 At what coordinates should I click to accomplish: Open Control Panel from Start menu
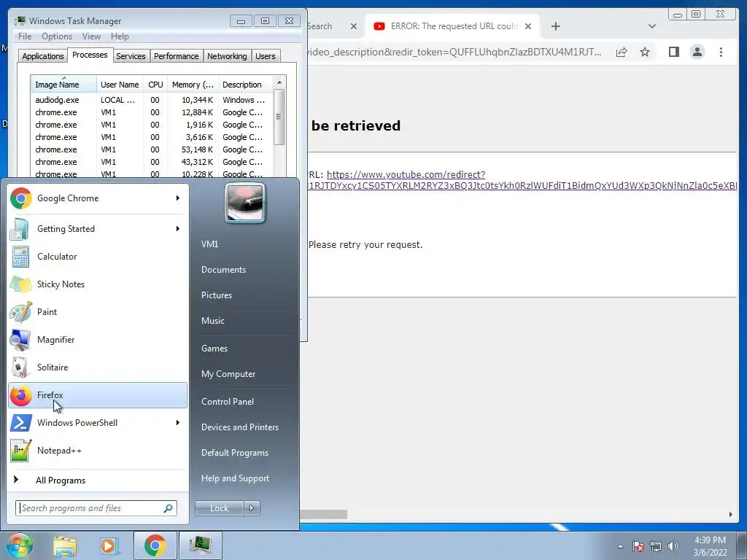pyautogui.click(x=228, y=402)
